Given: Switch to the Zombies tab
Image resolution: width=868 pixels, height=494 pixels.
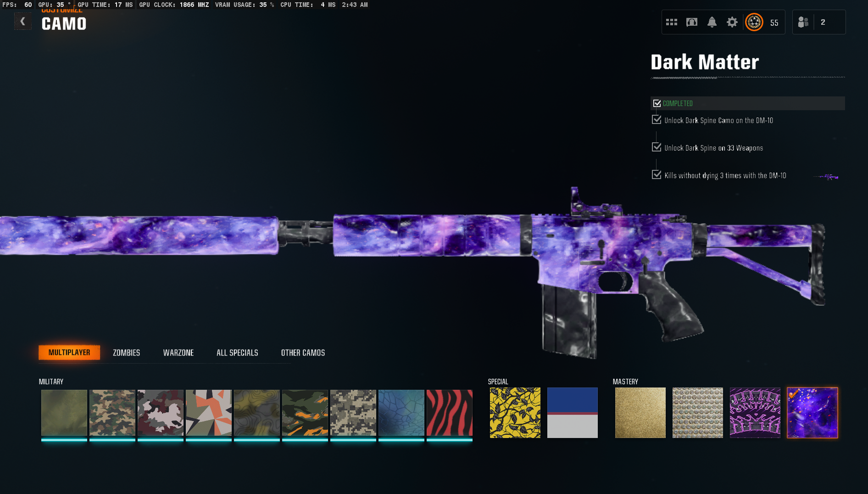Looking at the screenshot, I should (127, 353).
